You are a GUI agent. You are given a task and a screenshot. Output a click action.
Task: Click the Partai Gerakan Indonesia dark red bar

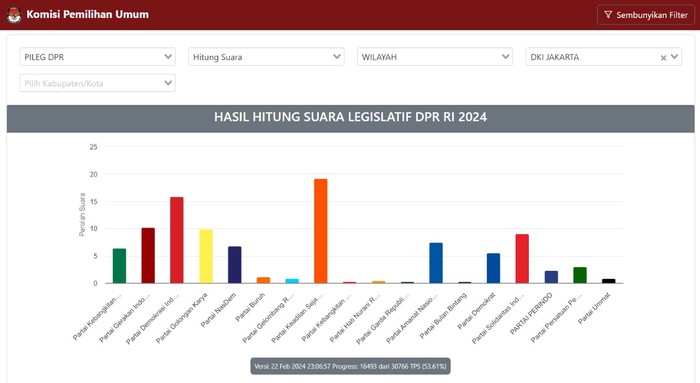[148, 255]
